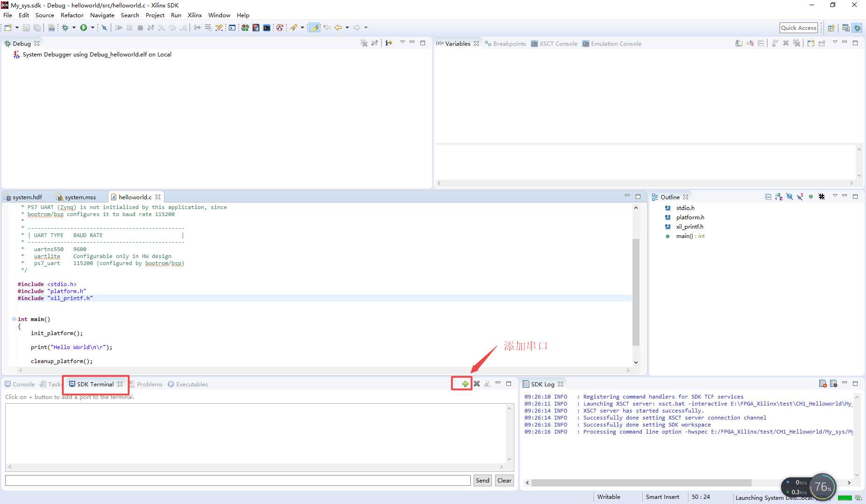Switch to the Emulation Console tab
The image size is (866, 504).
[612, 43]
